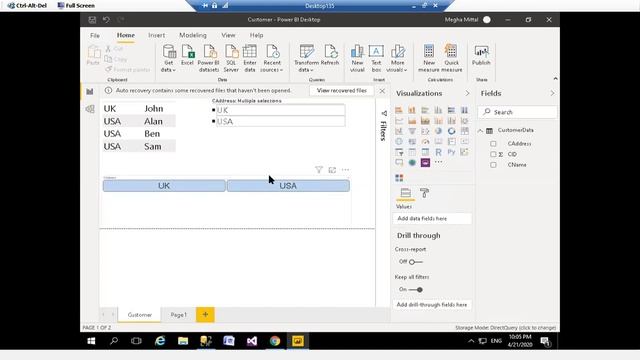Click the Enter data button

[x=250, y=58]
